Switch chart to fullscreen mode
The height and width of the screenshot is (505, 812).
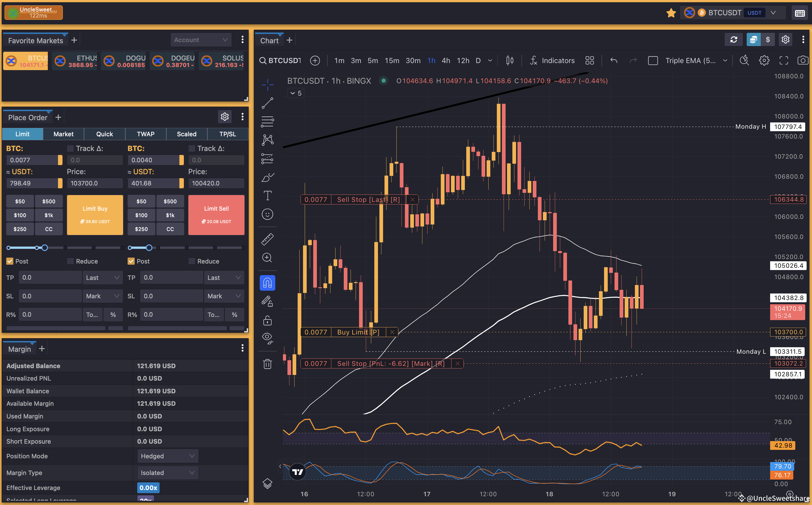(x=784, y=61)
